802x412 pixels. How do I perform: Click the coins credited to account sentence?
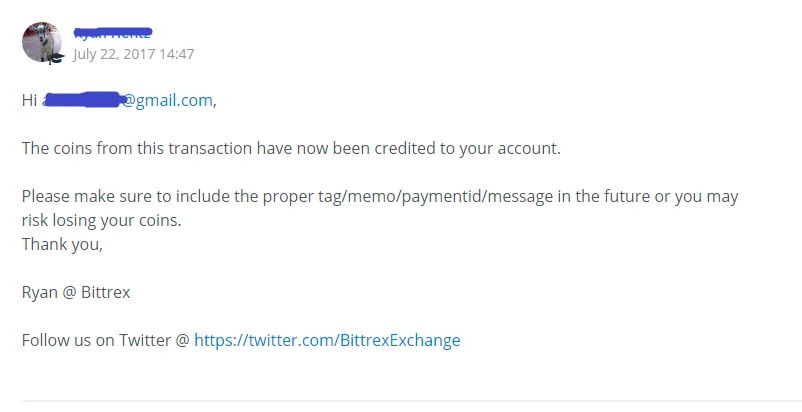291,148
